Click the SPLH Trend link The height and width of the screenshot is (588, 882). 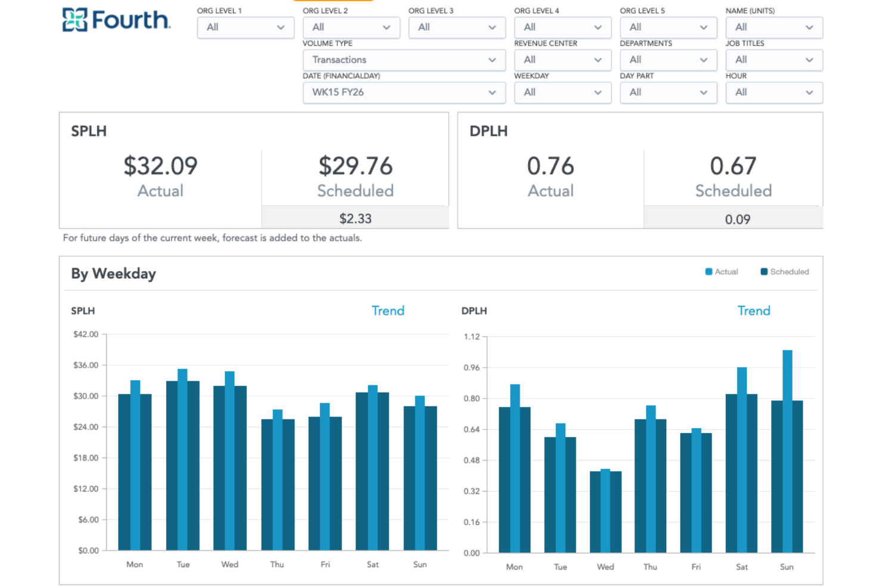[x=388, y=310]
